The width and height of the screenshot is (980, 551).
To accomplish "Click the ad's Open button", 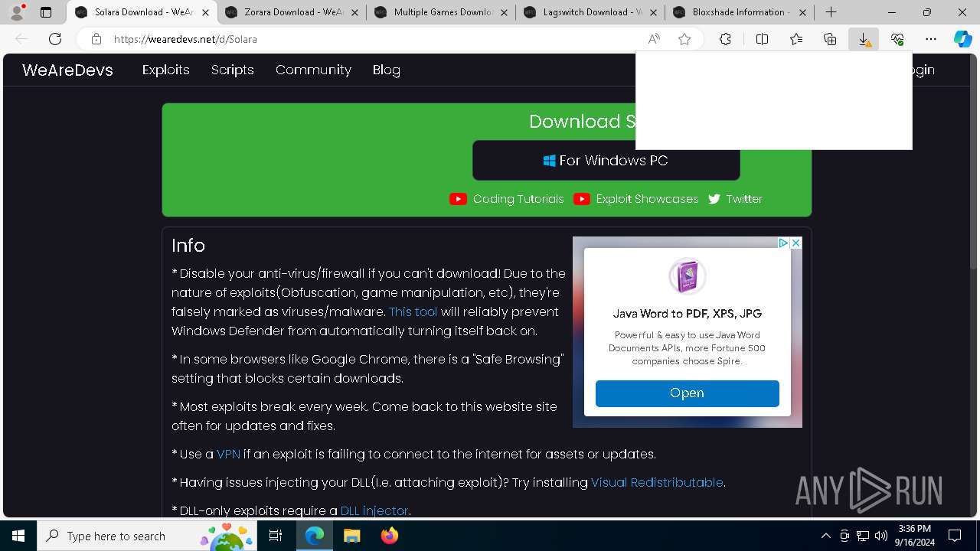I will (x=688, y=393).
